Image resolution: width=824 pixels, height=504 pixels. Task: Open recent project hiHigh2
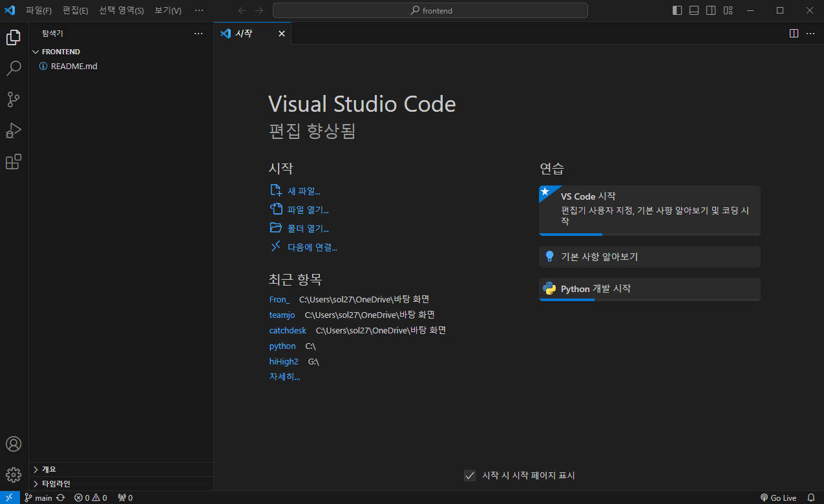[x=284, y=362]
